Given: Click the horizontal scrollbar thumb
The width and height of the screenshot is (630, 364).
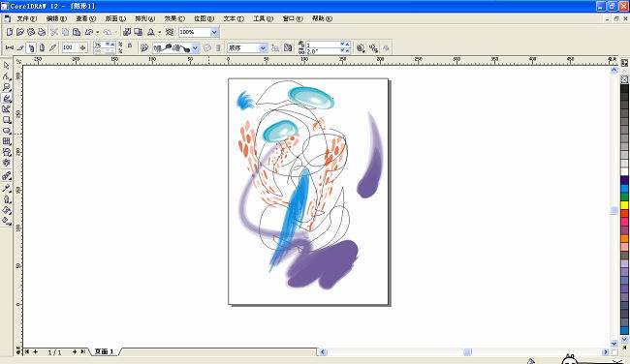Looking at the screenshot, I should (x=467, y=352).
